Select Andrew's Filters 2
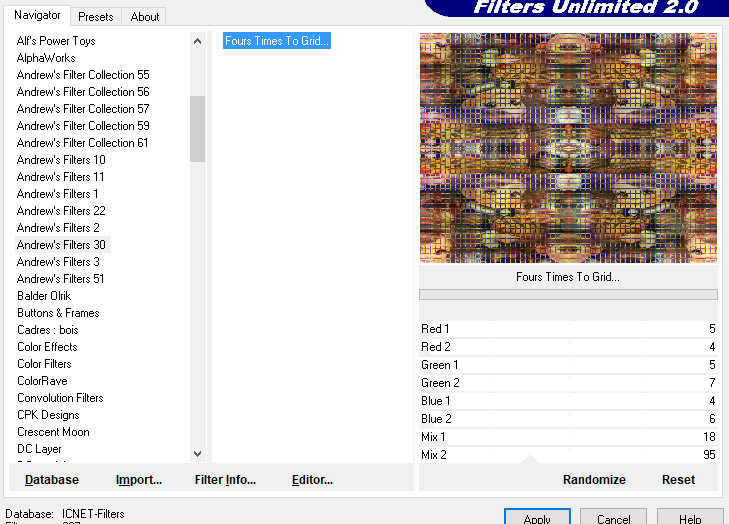The width and height of the screenshot is (729, 524). pos(58,228)
